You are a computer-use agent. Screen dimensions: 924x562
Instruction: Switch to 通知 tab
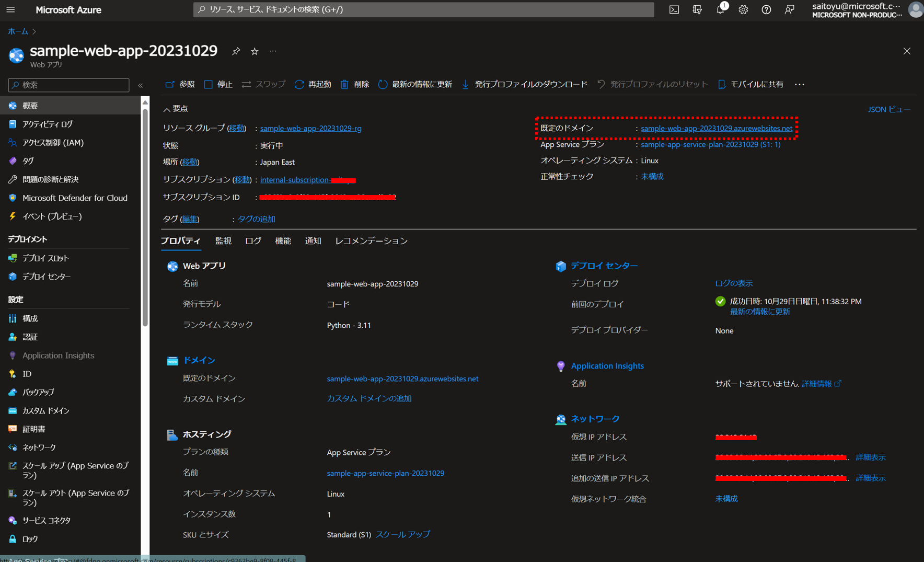point(313,241)
